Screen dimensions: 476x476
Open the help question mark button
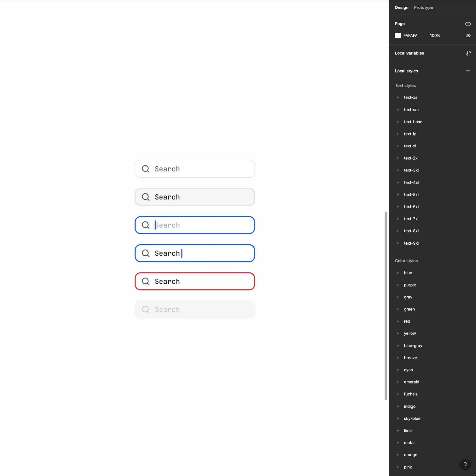point(465,465)
